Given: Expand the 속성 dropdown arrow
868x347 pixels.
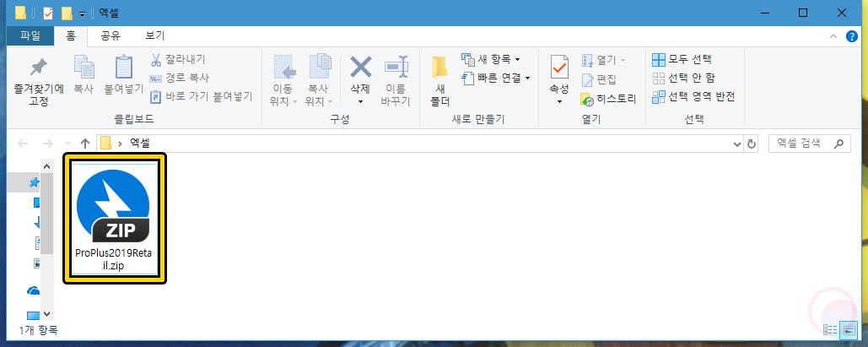Looking at the screenshot, I should pos(559,102).
